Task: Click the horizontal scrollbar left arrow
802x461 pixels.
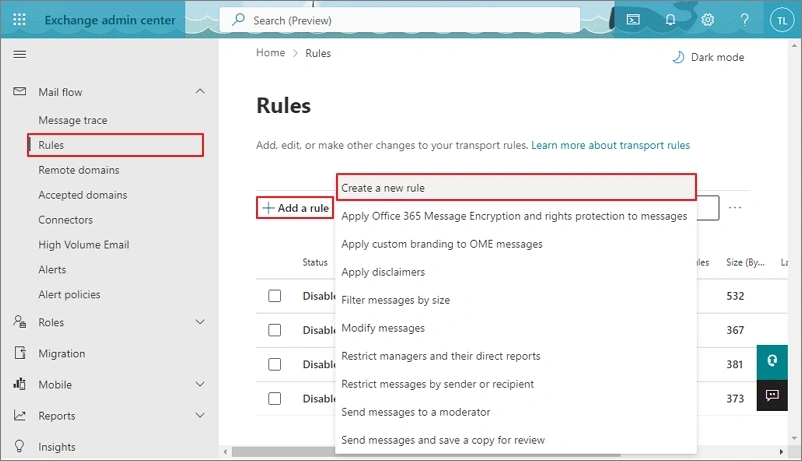Action: click(x=226, y=452)
